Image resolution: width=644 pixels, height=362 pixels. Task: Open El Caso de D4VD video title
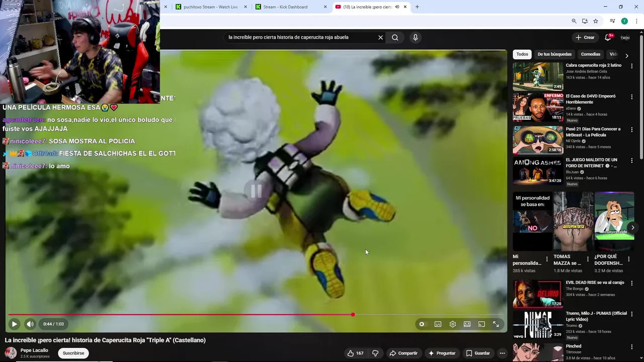[x=591, y=99]
